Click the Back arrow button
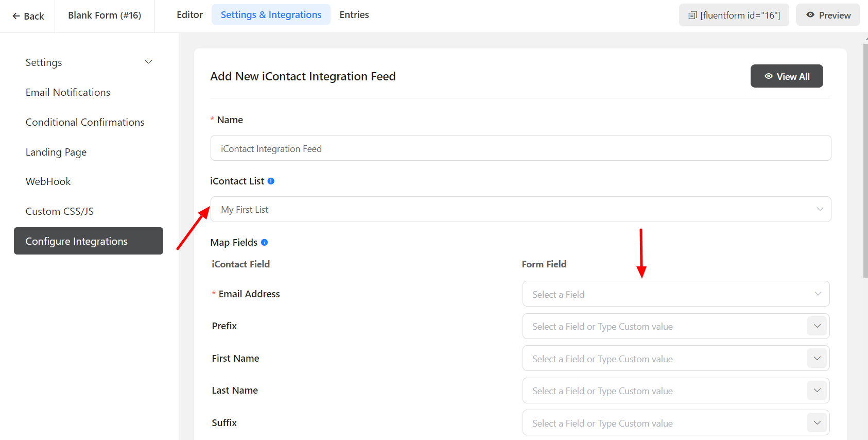868x440 pixels. [28, 16]
